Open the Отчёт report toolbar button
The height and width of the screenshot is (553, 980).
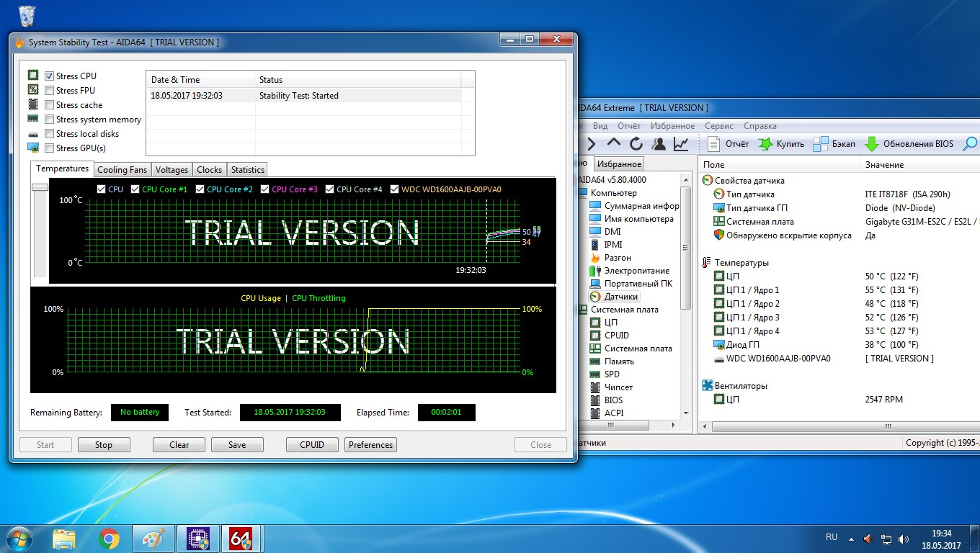[729, 144]
